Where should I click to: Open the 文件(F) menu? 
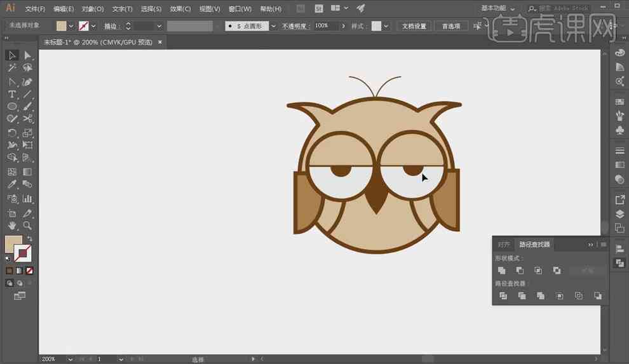[x=35, y=8]
